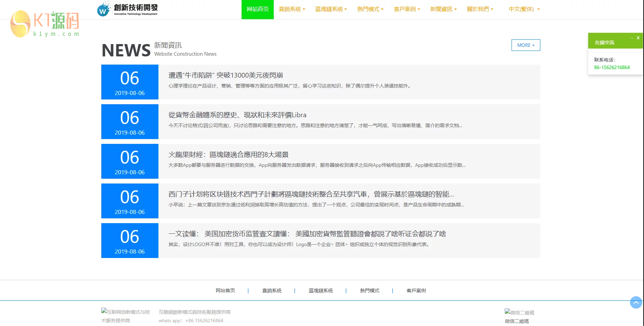Expand the 關於我們 dropdown menu
The height and width of the screenshot is (326, 644).
480,10
